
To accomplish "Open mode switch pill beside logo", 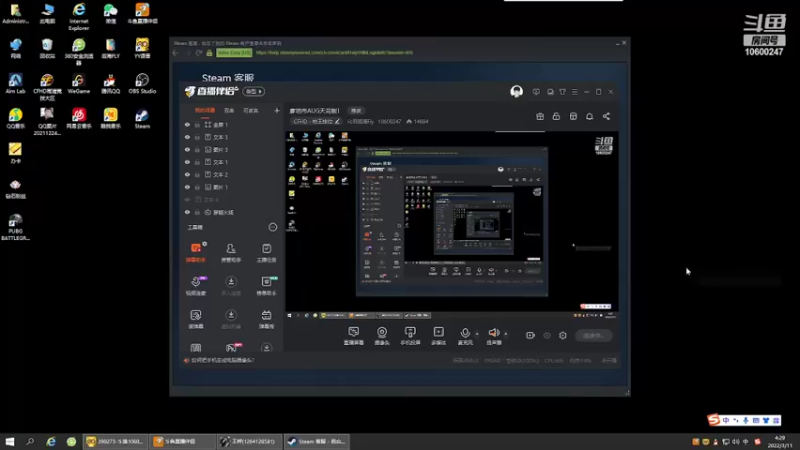I will 254,91.
